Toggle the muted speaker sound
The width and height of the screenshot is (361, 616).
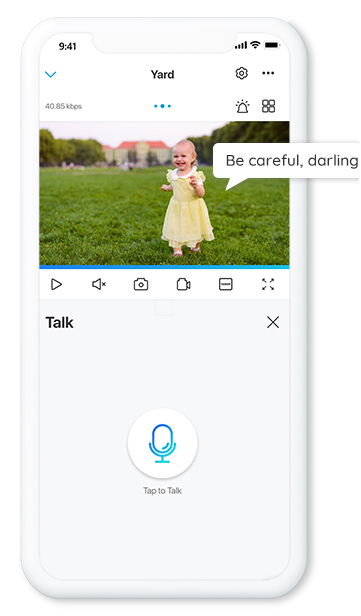[x=99, y=284]
